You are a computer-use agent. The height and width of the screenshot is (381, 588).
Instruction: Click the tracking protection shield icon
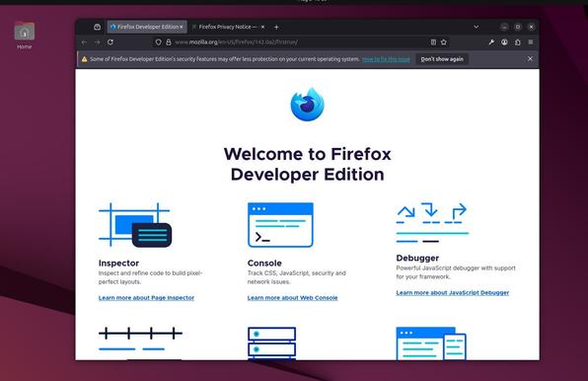coord(158,42)
